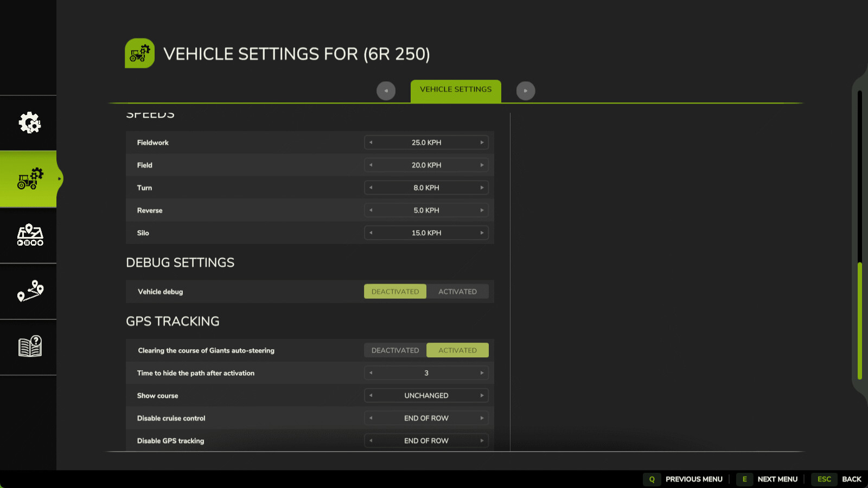
Task: Open the PREVIOUS MENU from the bottom bar
Action: [694, 479]
